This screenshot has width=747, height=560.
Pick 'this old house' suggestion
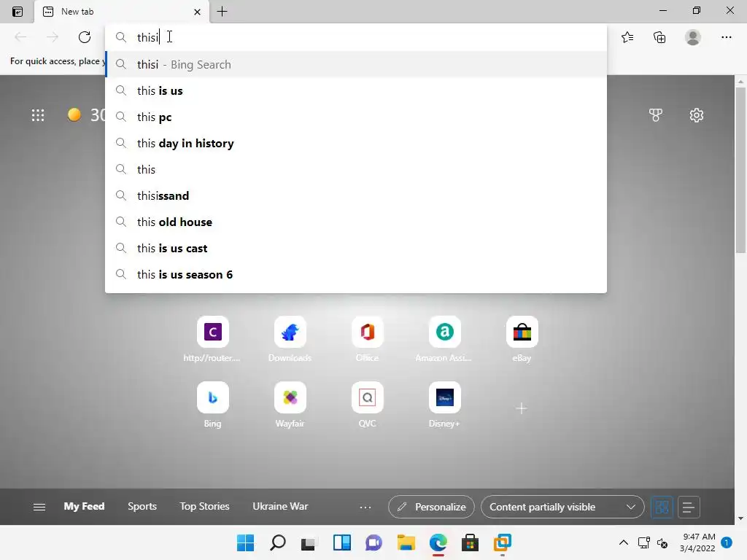(x=356, y=222)
